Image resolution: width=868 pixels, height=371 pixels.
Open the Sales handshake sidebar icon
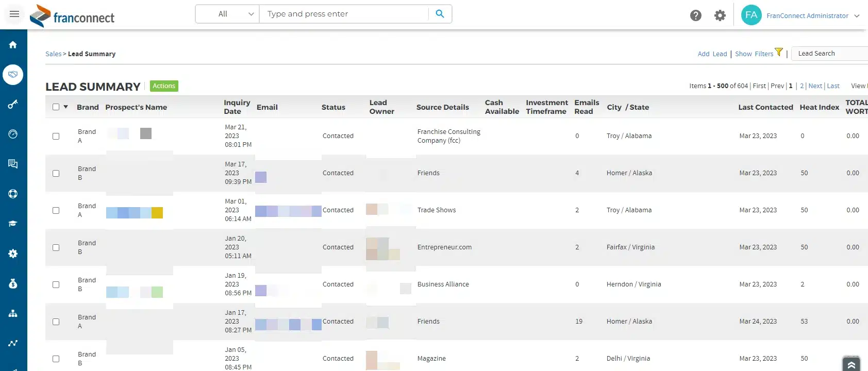(13, 75)
